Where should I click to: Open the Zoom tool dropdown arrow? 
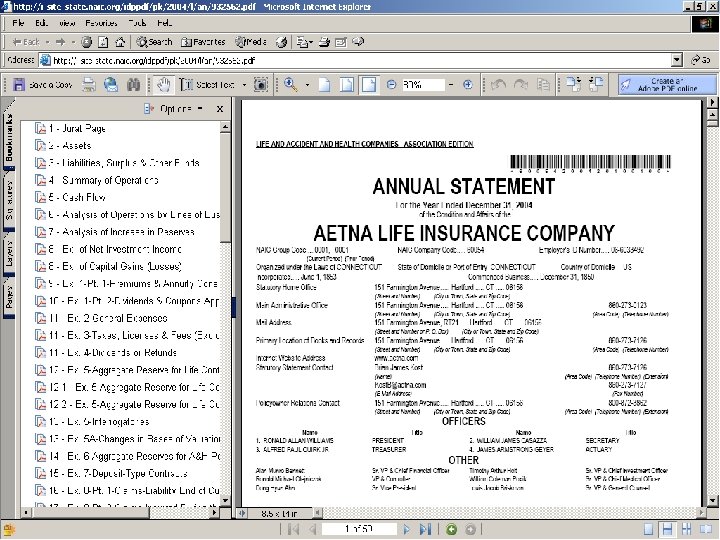pyautogui.click(x=307, y=85)
